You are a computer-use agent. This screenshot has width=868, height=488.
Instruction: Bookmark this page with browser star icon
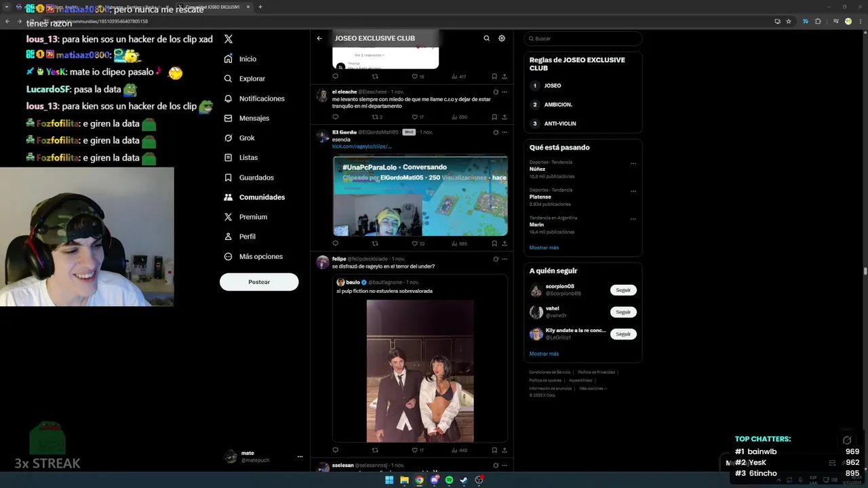pyautogui.click(x=789, y=22)
